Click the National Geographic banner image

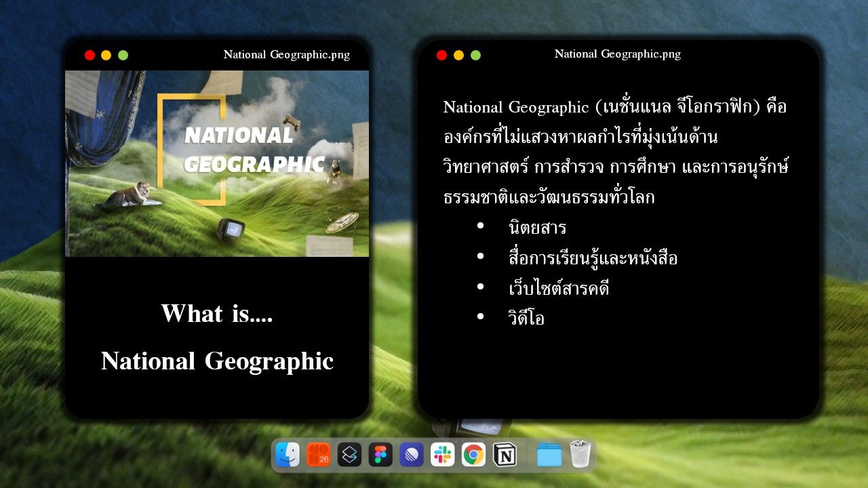pyautogui.click(x=217, y=163)
